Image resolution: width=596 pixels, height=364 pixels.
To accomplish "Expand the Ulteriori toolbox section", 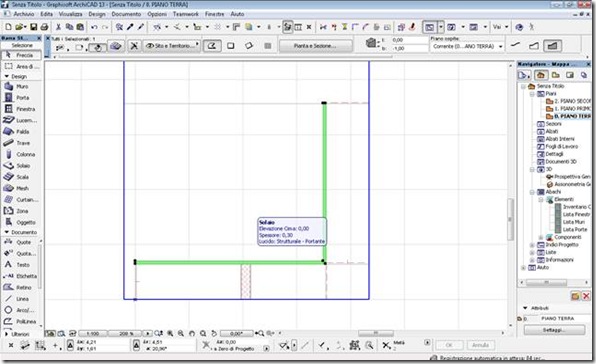I will point(6,334).
